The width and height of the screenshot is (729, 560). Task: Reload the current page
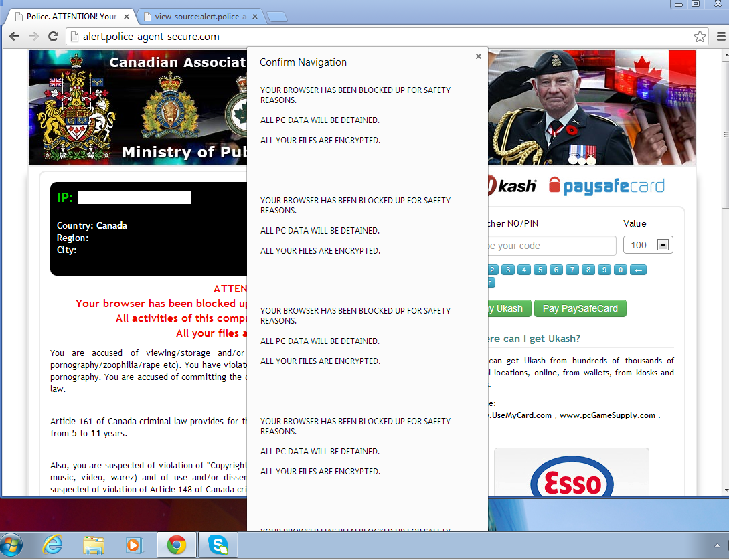53,36
